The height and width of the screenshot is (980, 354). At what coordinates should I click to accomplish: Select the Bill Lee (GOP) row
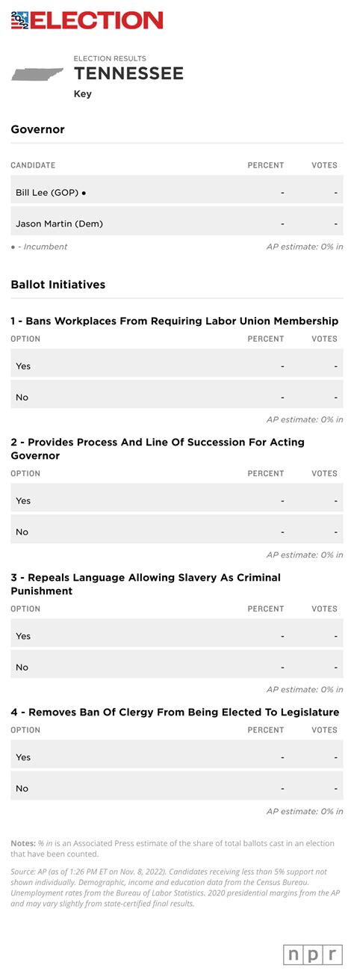(x=177, y=192)
